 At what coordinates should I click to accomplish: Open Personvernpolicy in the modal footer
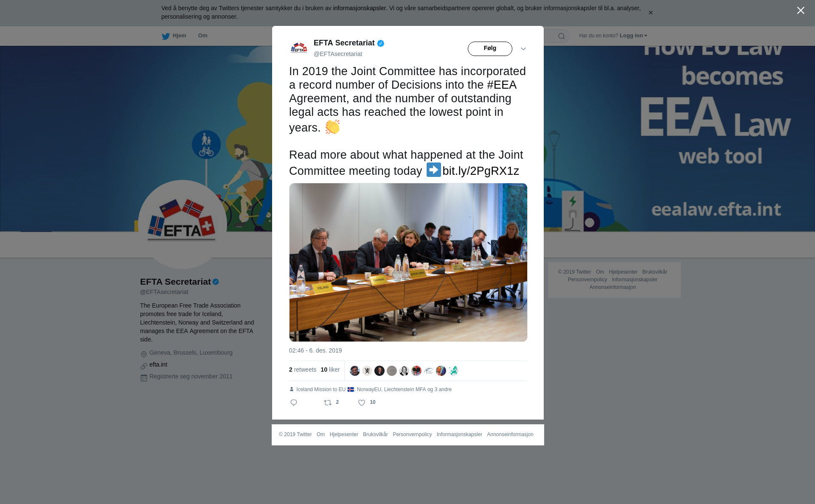(412, 434)
